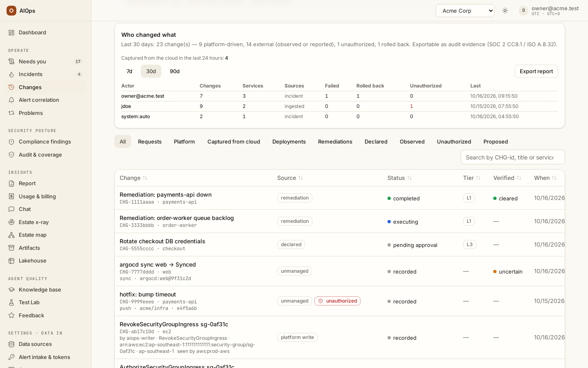Sort table by Verified column
The height and width of the screenshot is (368, 588).
click(x=508, y=178)
